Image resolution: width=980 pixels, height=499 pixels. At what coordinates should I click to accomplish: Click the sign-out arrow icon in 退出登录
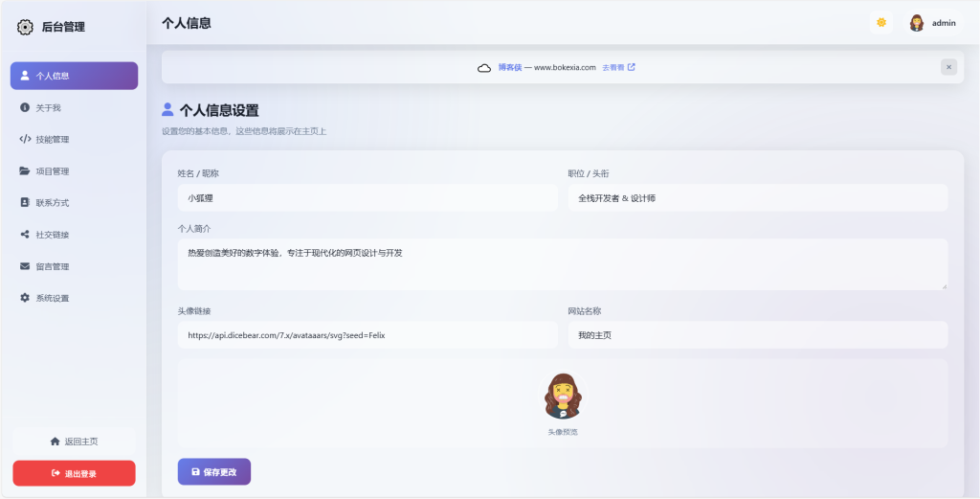[x=56, y=473]
